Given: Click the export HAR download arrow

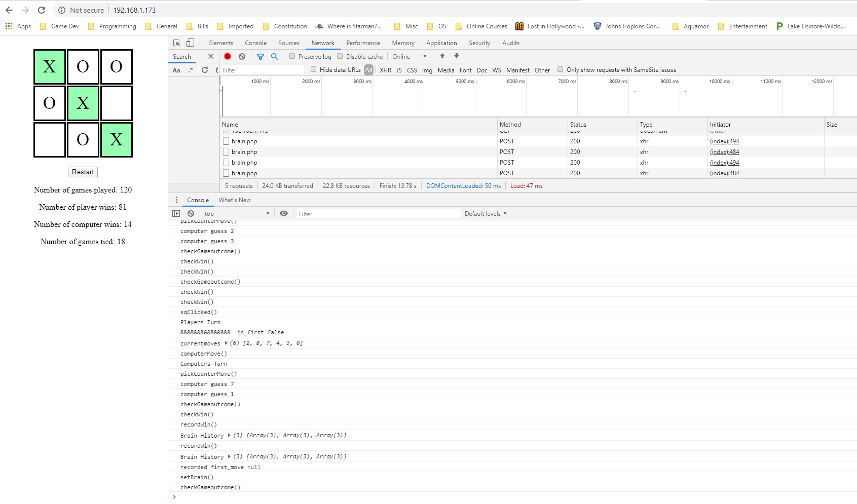Looking at the screenshot, I should (x=456, y=57).
